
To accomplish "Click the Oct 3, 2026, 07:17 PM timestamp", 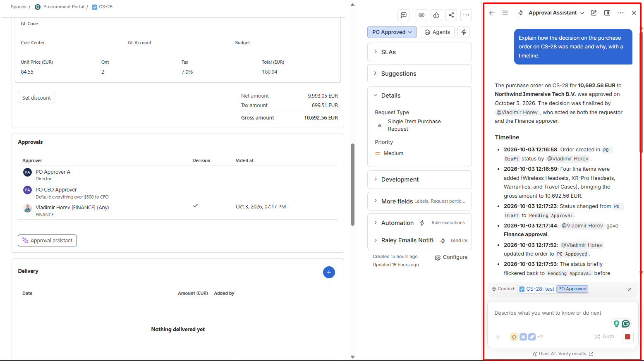I will click(x=261, y=207).
